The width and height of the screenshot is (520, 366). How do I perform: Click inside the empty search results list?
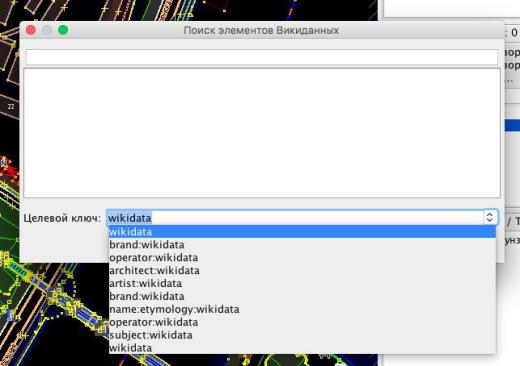point(262,133)
